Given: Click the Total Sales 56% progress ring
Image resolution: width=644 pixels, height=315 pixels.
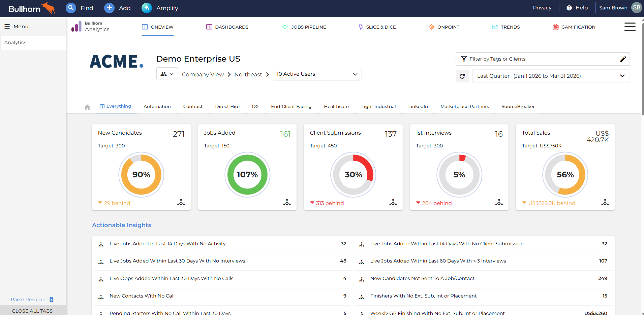Looking at the screenshot, I should pos(565,175).
